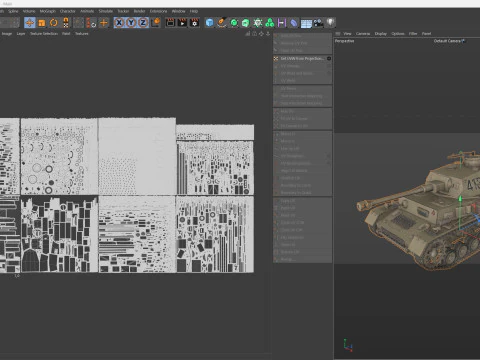Open the Volume menu

[x=29, y=11]
